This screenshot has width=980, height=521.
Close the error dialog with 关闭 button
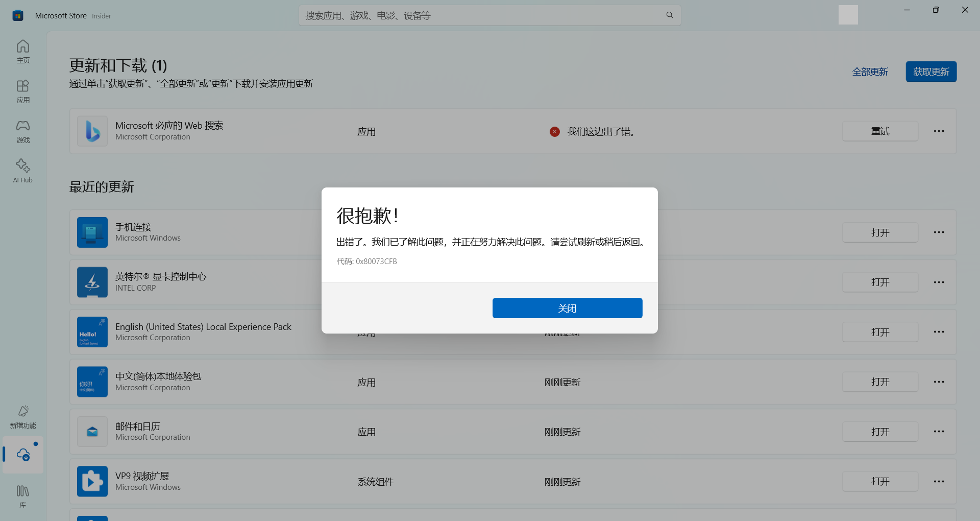pos(567,308)
